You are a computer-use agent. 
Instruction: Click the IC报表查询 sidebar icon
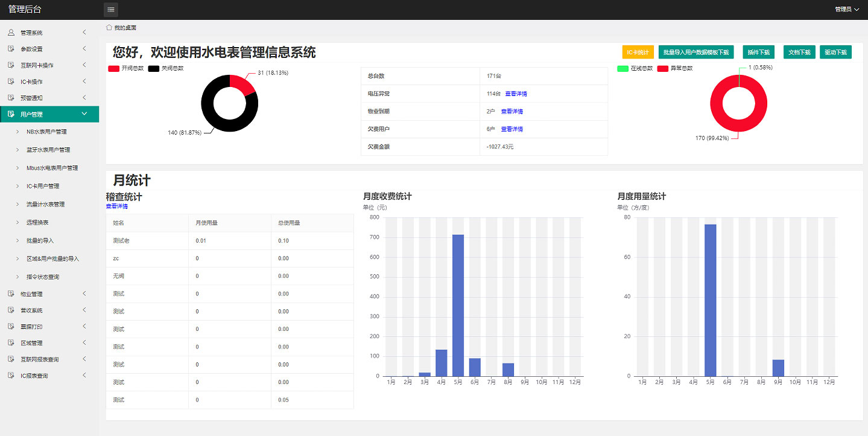[x=11, y=376]
